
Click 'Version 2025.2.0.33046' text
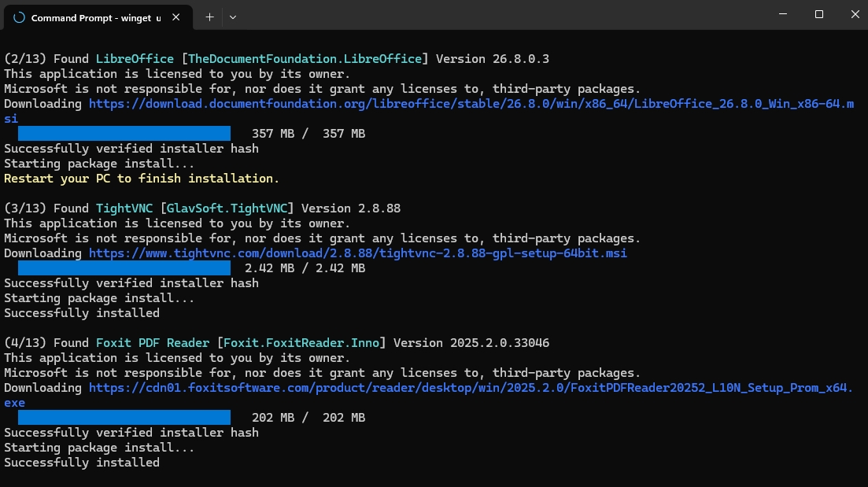[471, 343]
